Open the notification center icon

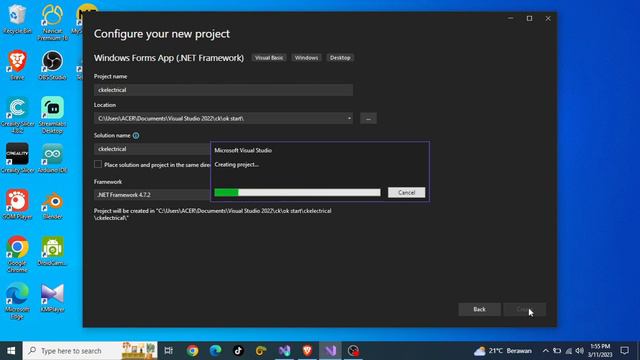[x=624, y=351]
